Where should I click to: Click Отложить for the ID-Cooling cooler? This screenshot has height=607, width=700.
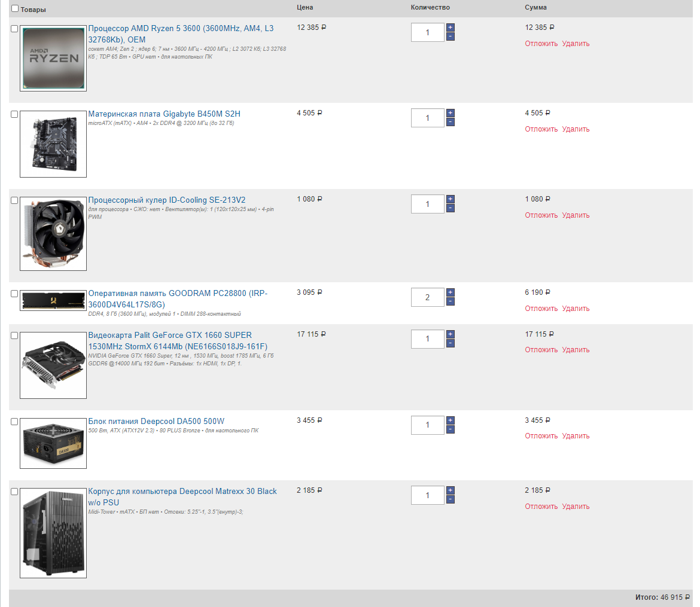(x=541, y=215)
